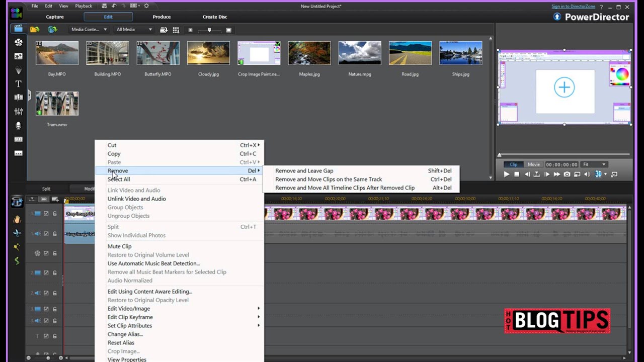Click the library menu icon next to All Media
The image size is (644, 362).
164,30
